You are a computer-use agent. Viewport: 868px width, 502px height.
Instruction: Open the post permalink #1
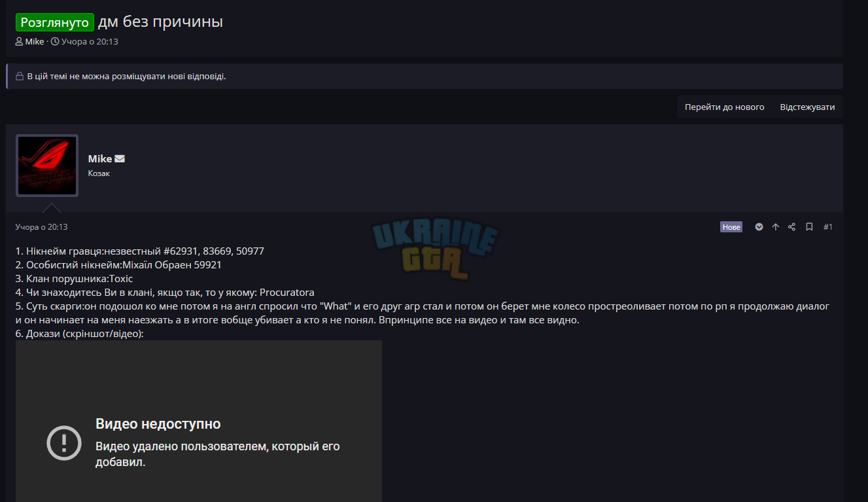[x=828, y=227]
